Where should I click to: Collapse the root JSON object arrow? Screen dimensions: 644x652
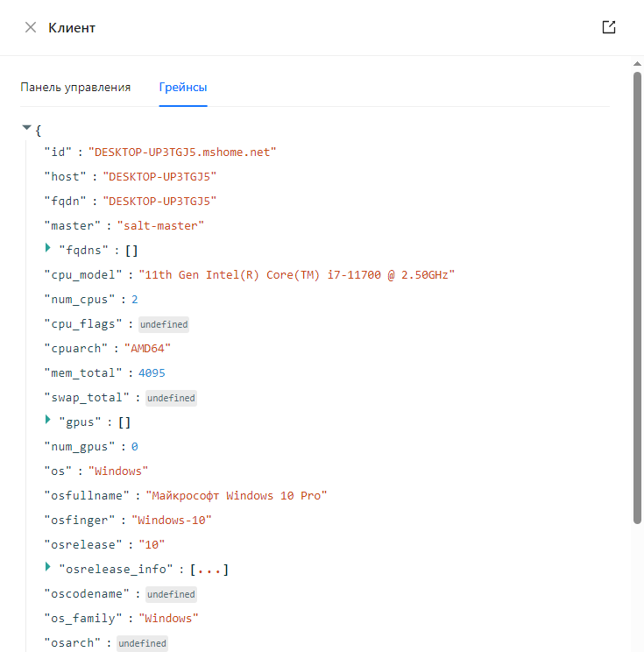[x=26, y=128]
